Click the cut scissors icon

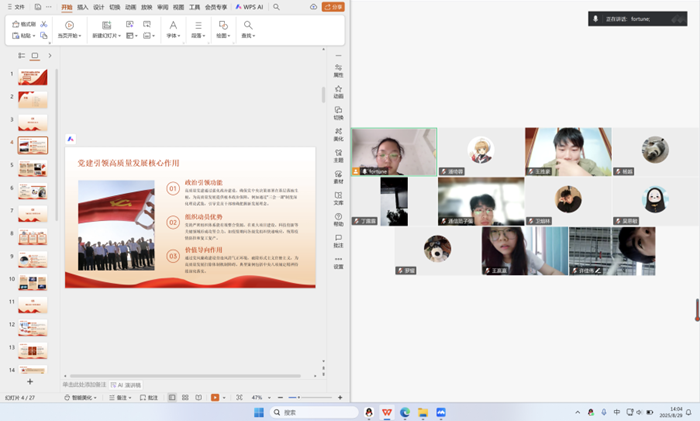(44, 24)
